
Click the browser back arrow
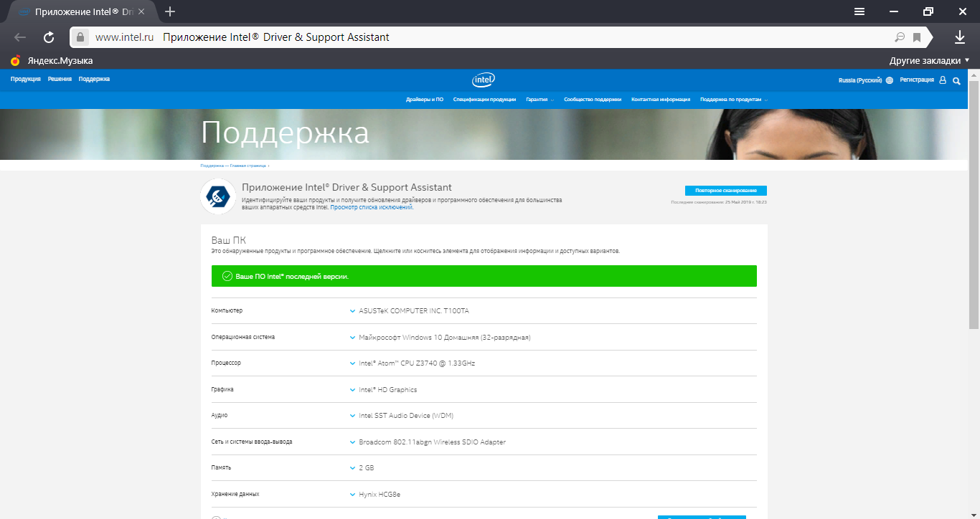(x=19, y=37)
